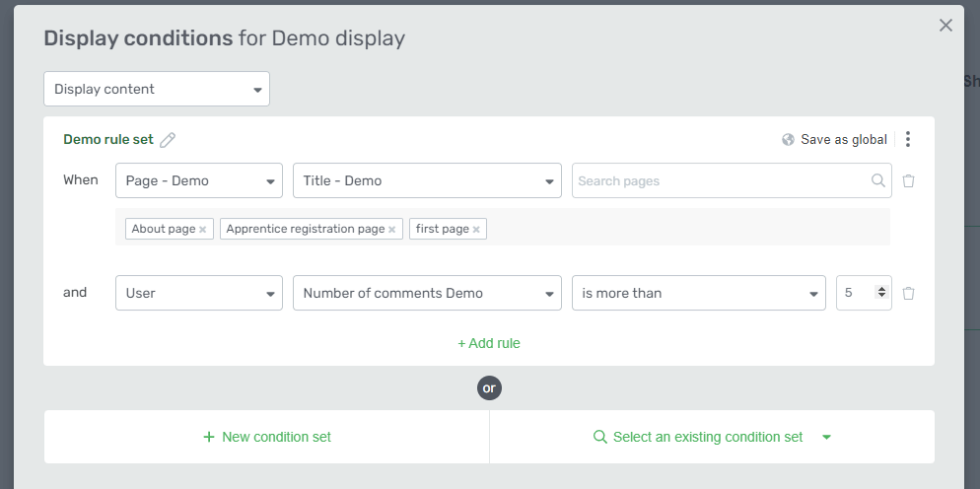Remove the Apprentice registration page tag

coord(391,230)
